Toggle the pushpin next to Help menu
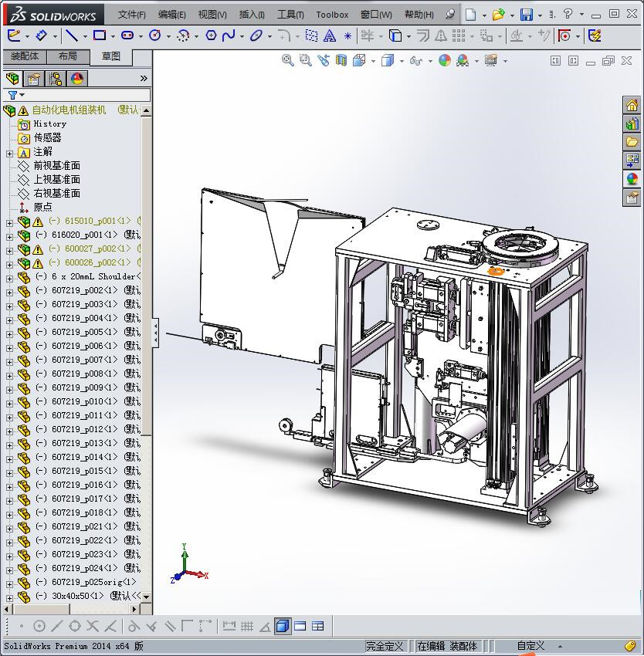 [x=449, y=14]
